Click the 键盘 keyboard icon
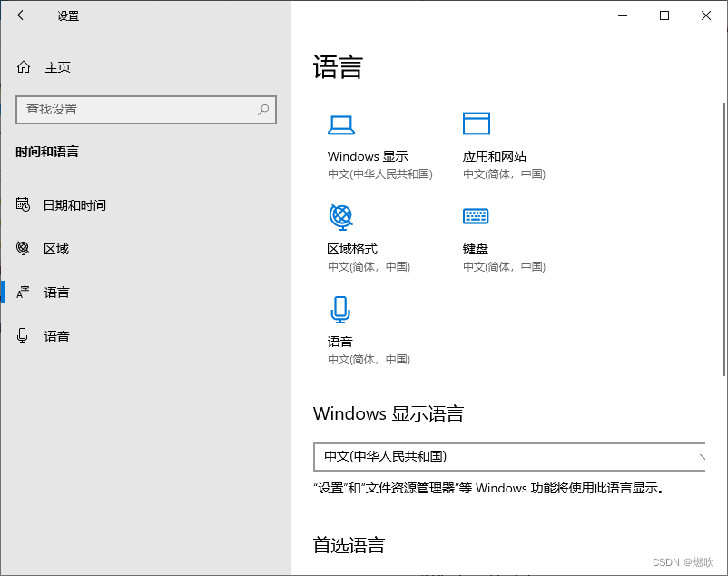 [476, 216]
